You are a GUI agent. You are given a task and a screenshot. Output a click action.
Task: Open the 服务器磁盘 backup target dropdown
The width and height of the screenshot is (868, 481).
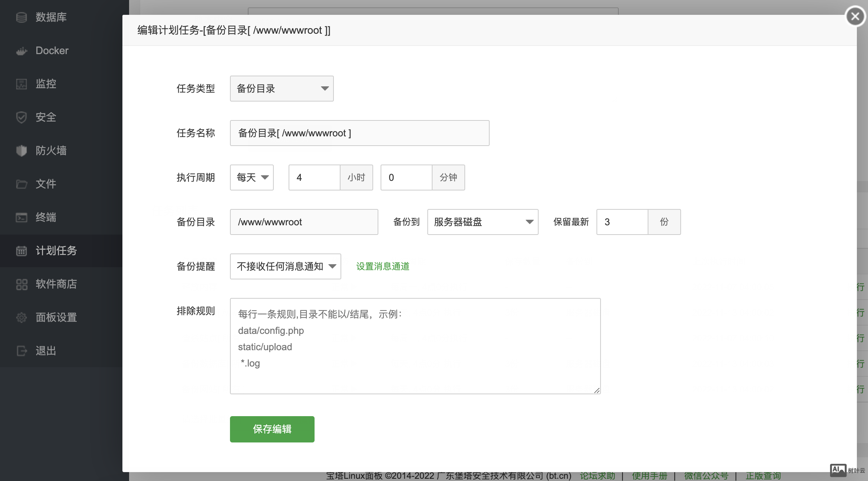coord(483,222)
